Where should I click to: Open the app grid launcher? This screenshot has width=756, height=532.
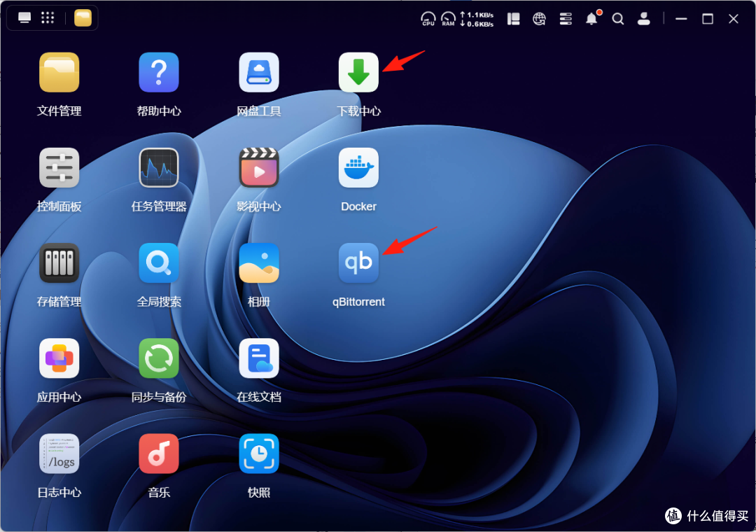(x=48, y=17)
